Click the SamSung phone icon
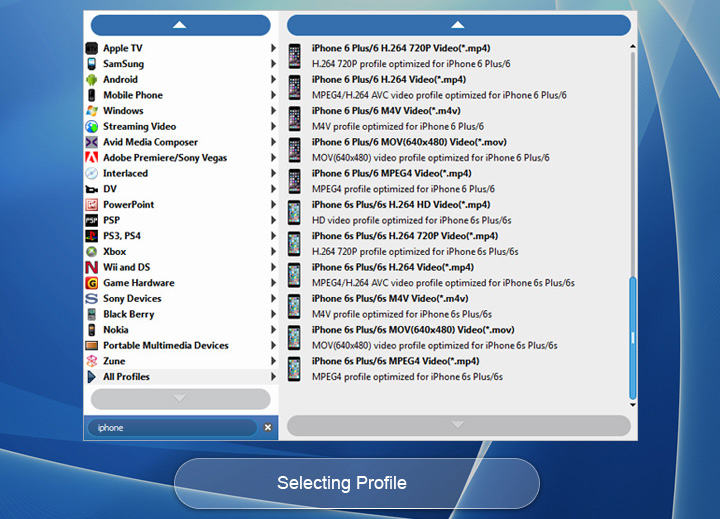 pyautogui.click(x=92, y=64)
